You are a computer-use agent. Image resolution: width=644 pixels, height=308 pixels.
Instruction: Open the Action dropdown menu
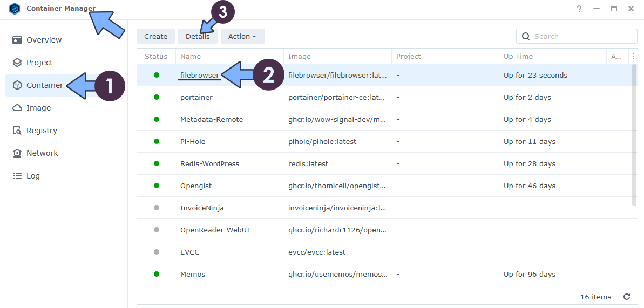(x=243, y=36)
